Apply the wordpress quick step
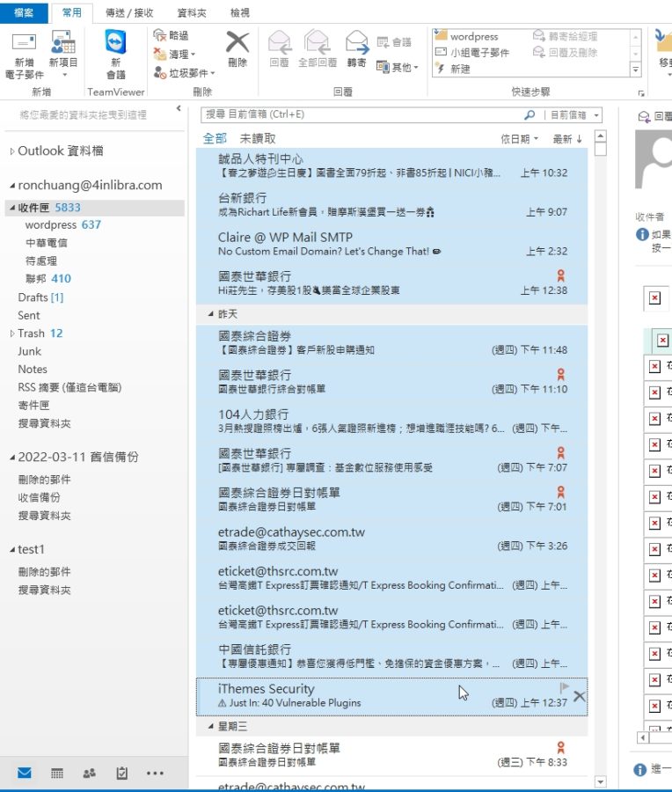The width and height of the screenshot is (672, 792). point(467,36)
